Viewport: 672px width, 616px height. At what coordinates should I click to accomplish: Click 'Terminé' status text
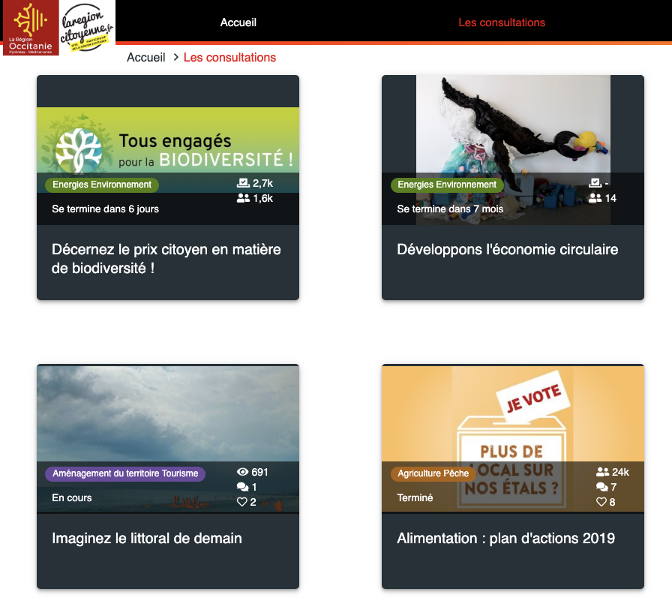tap(415, 497)
